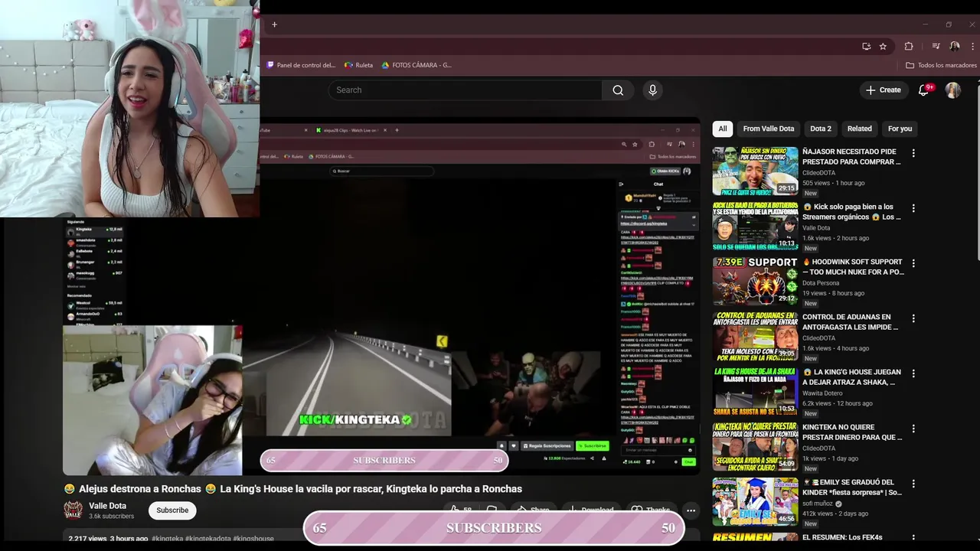The height and width of the screenshot is (551, 980).
Task: Click the video title 'Alejus destrona a Ronchas'
Action: 292,489
